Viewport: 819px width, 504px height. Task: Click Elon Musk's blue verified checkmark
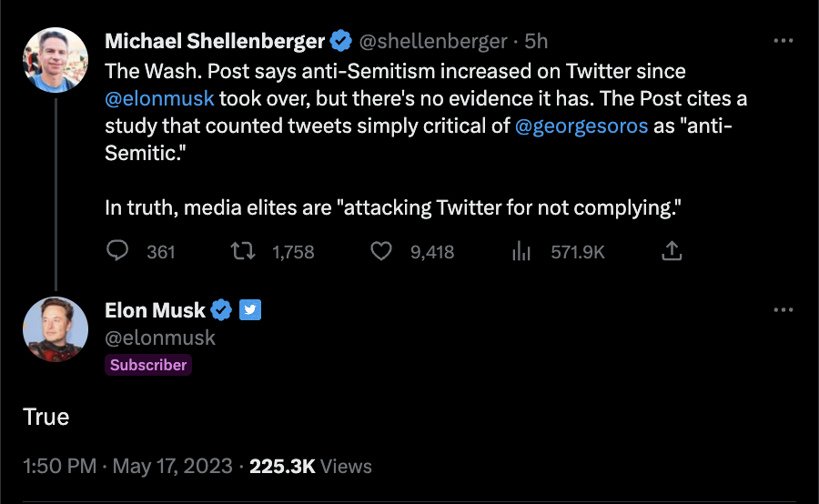point(221,310)
